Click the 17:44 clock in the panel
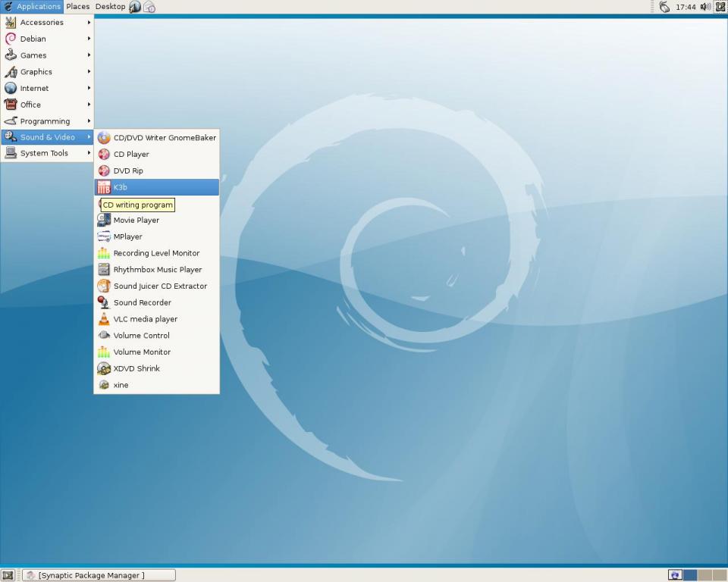This screenshot has width=728, height=582. (686, 7)
